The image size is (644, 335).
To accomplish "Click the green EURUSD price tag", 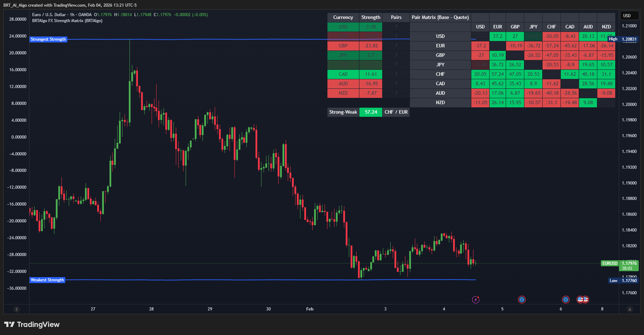I will tap(610, 263).
